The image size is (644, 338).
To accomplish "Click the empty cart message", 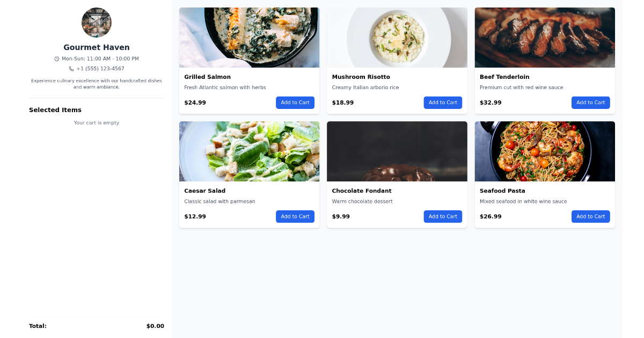I will 97,122.
